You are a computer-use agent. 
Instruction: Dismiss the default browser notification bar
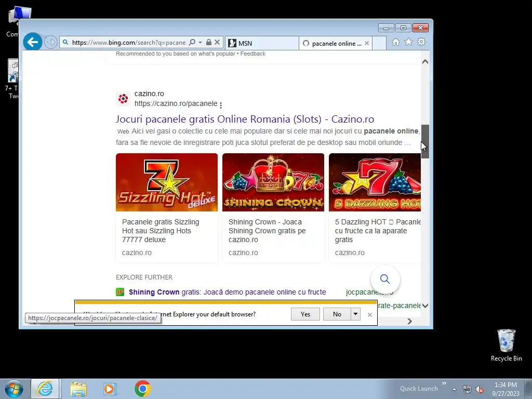(370, 315)
